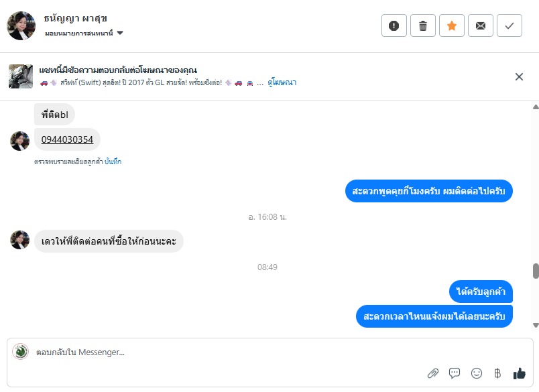Click phone number 0944030354 link
539x392 pixels.
[67, 139]
